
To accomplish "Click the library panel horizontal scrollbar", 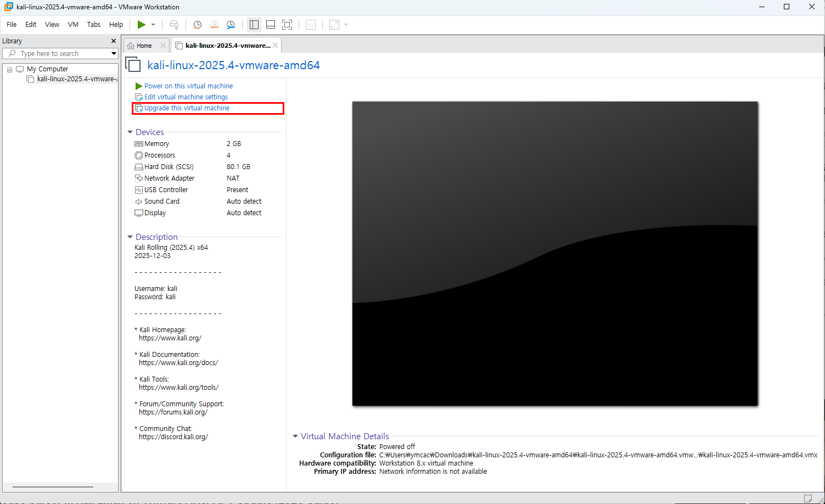I will pyautogui.click(x=53, y=487).
